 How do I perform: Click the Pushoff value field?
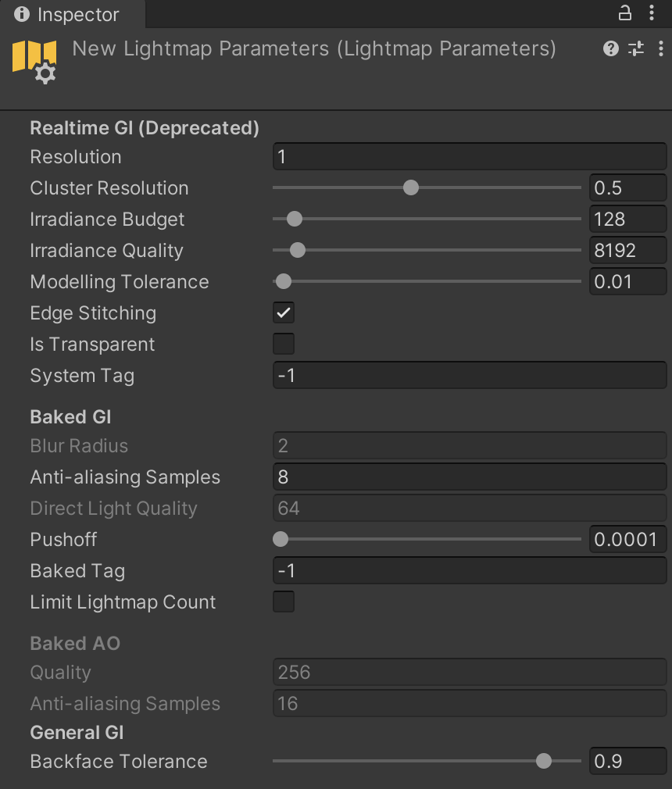tap(627, 540)
